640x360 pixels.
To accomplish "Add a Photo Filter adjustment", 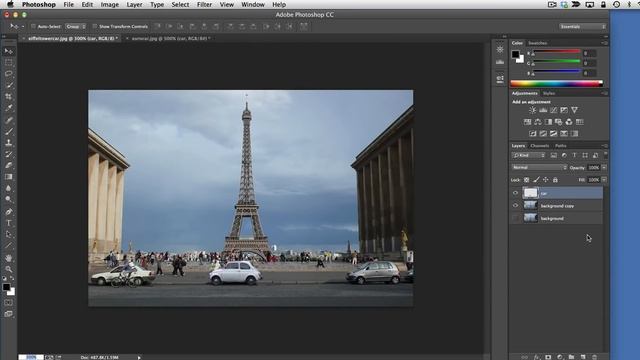I will click(x=559, y=122).
